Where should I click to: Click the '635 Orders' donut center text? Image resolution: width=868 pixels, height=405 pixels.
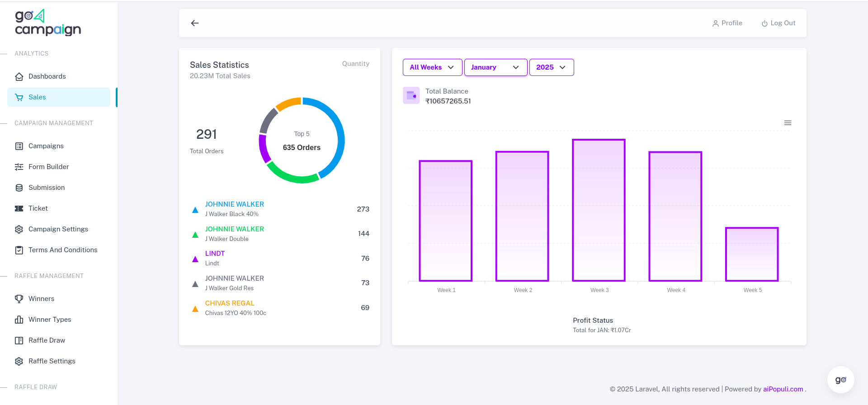[302, 147]
